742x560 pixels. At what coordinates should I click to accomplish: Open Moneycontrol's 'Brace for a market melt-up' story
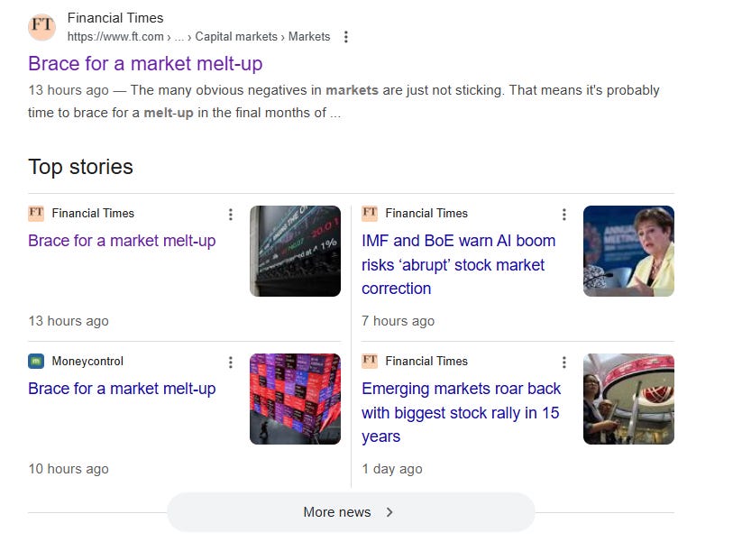tap(122, 389)
